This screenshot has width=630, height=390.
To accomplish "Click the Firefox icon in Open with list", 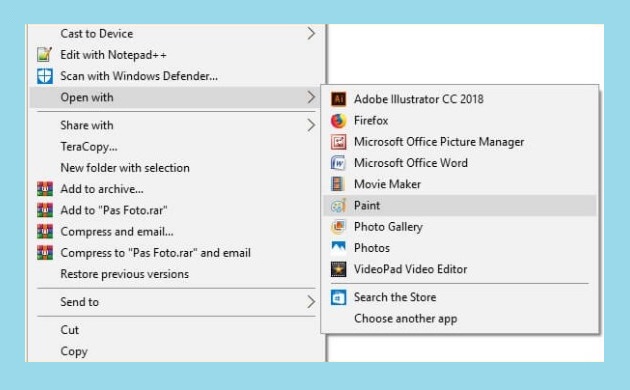I will pyautogui.click(x=338, y=120).
